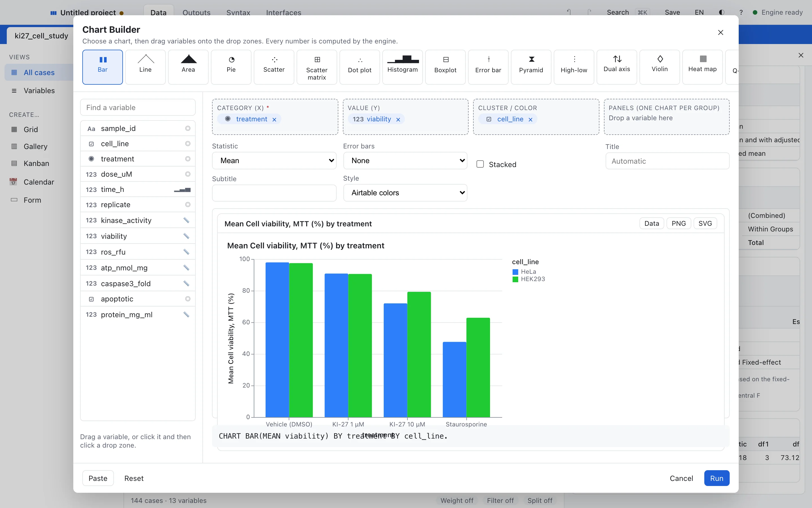Close the Chart Builder dialog

pos(720,32)
